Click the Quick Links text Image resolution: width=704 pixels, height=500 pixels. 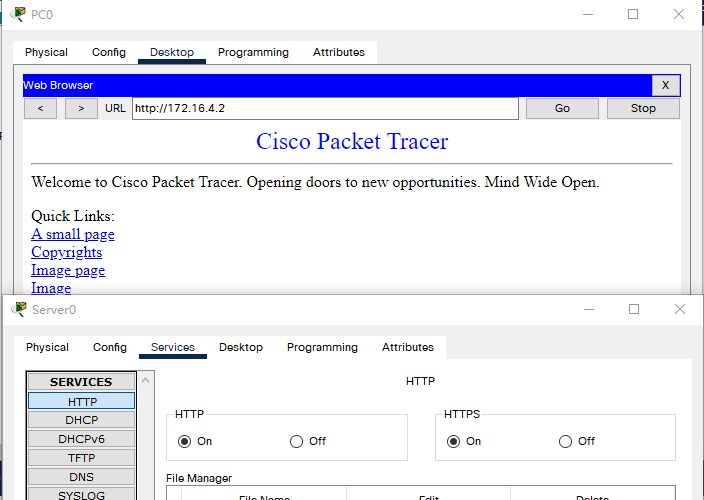73,216
